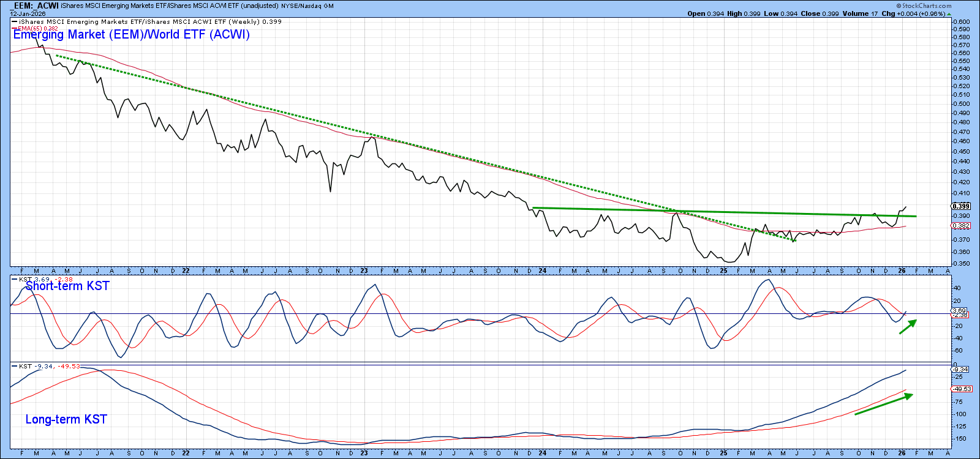
Task: Click the -49.53 signal value tag
Action: coord(962,389)
